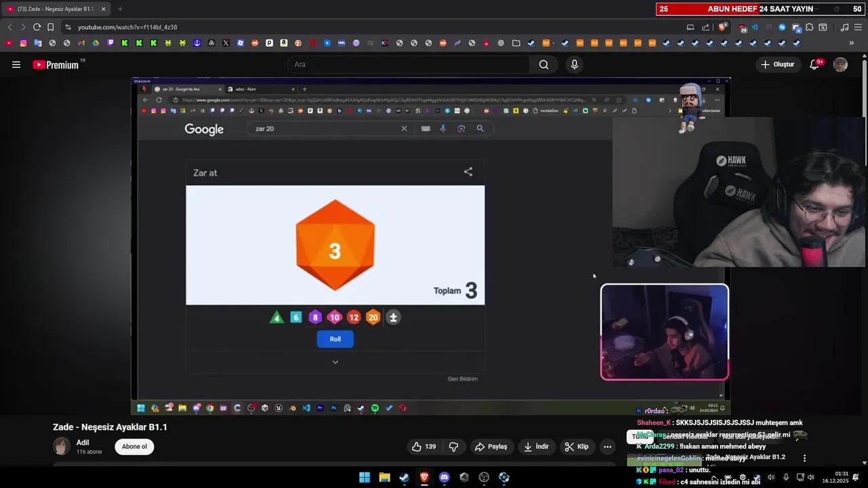Open Brave main menu hamburger

859,27
